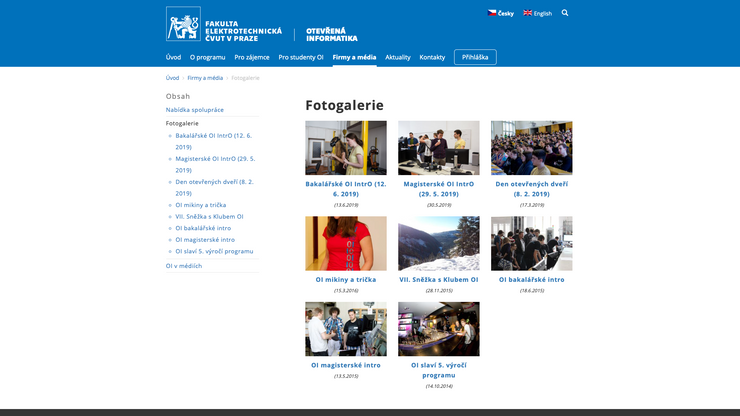Select VII. Sněžka s Klubem OI sidebar item
Screen dimensions: 740x416
[209, 216]
